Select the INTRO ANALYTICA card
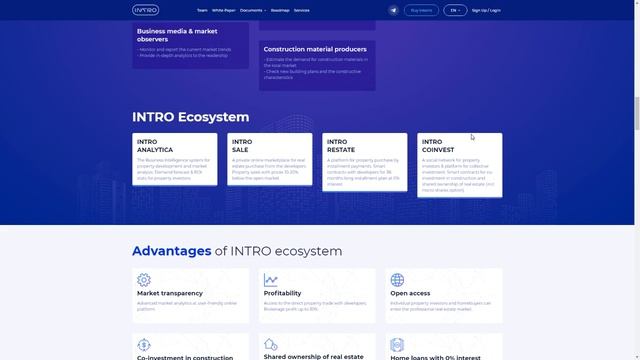The height and width of the screenshot is (360, 640). [175, 159]
